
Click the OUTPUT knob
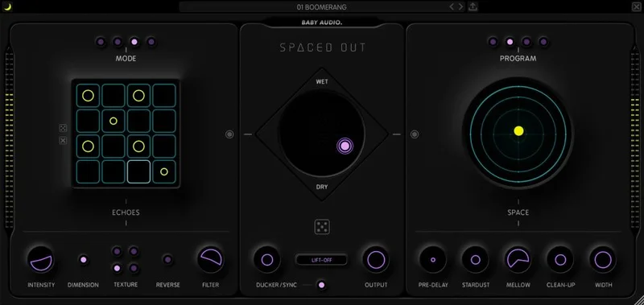click(376, 260)
